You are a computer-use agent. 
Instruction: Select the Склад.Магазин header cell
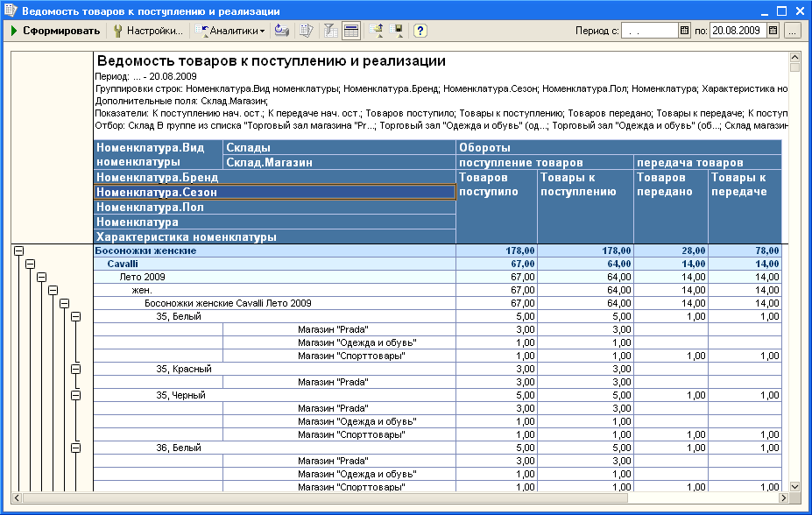tap(340, 163)
